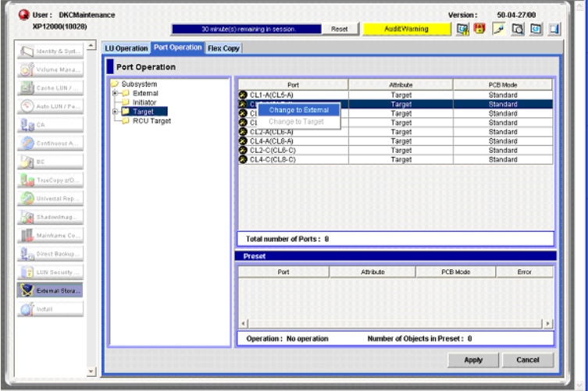
Task: Expand the Target folder node
Action: pyautogui.click(x=116, y=112)
